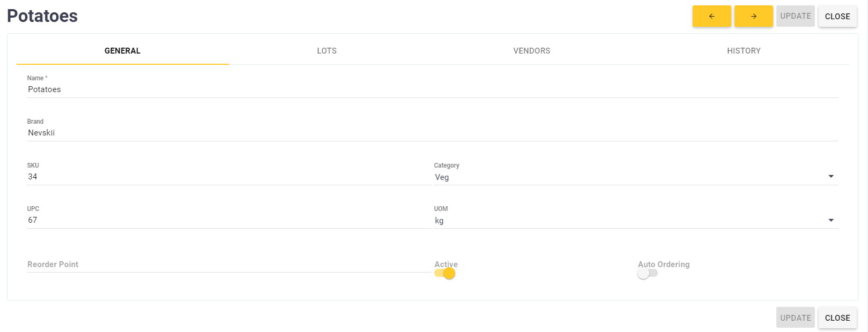Image resolution: width=868 pixels, height=332 pixels.
Task: Enable the Auto Ordering switch
Action: pyautogui.click(x=647, y=274)
